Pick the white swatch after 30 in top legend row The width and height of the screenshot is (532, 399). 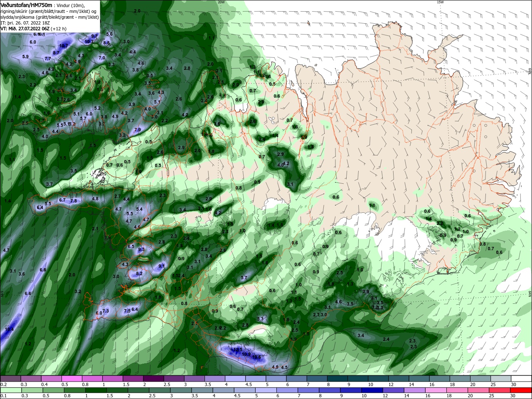click(522, 379)
